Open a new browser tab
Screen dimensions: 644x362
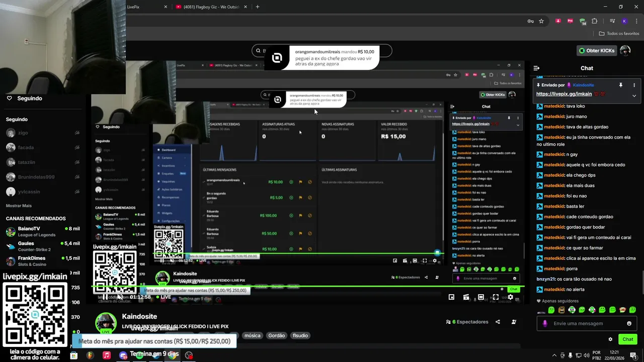pyautogui.click(x=258, y=7)
